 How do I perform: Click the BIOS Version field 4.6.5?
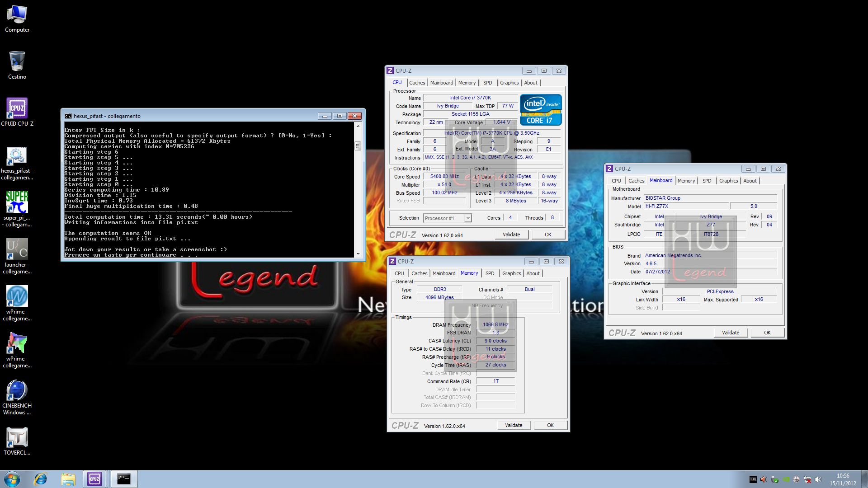click(710, 263)
